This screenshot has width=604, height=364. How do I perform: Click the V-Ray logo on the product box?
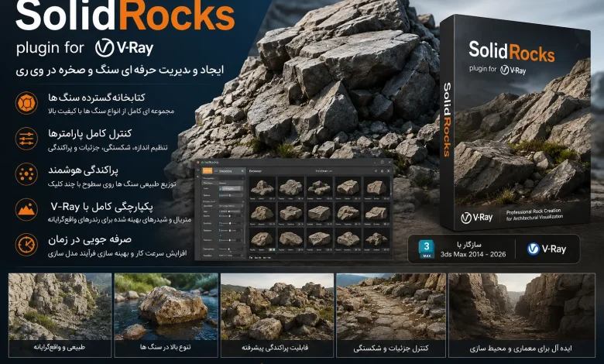(x=476, y=218)
